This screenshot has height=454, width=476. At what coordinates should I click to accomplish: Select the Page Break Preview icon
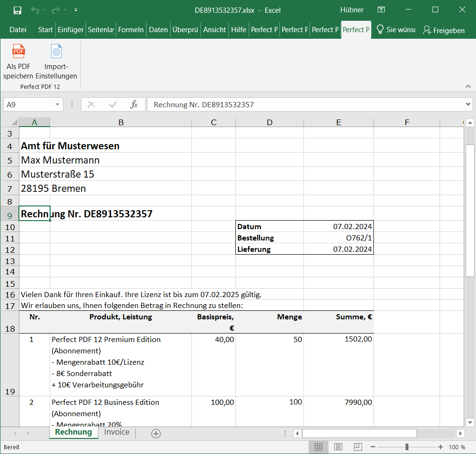[357, 447]
